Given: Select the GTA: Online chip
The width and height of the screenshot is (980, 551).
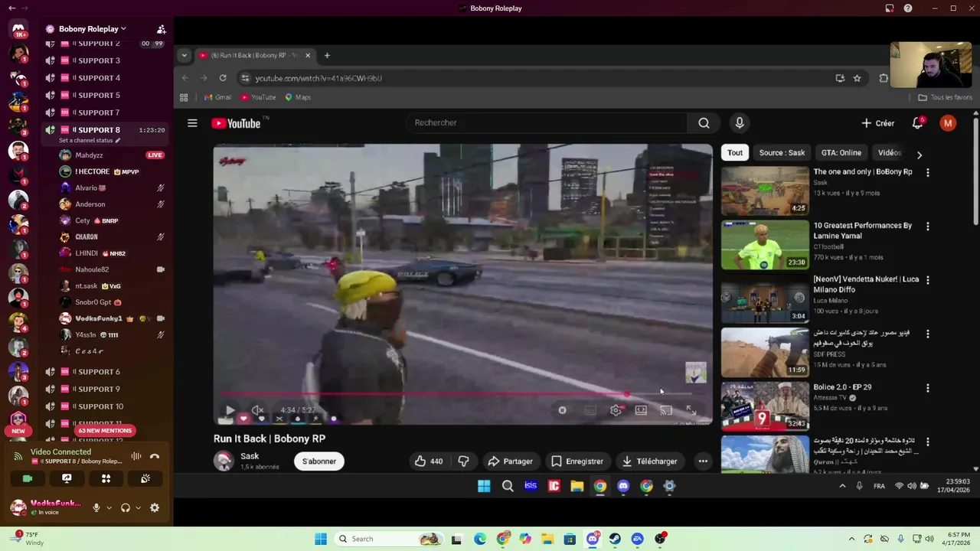Looking at the screenshot, I should pos(841,152).
